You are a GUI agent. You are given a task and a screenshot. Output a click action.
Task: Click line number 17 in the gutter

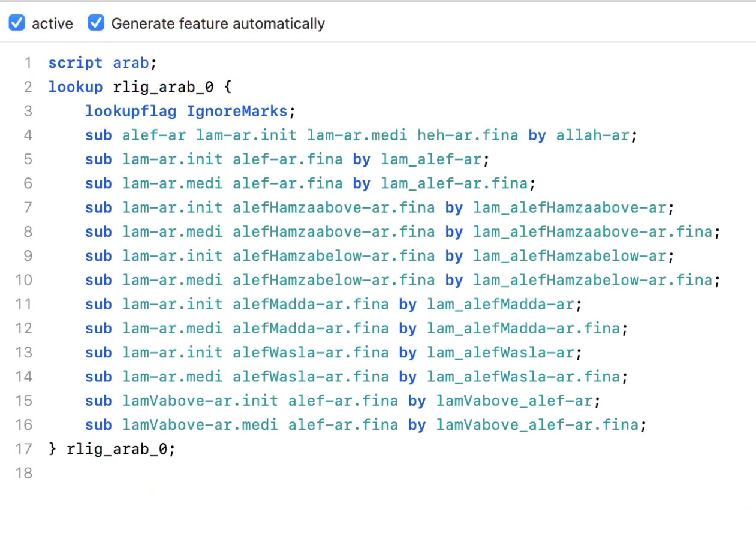pos(23,449)
